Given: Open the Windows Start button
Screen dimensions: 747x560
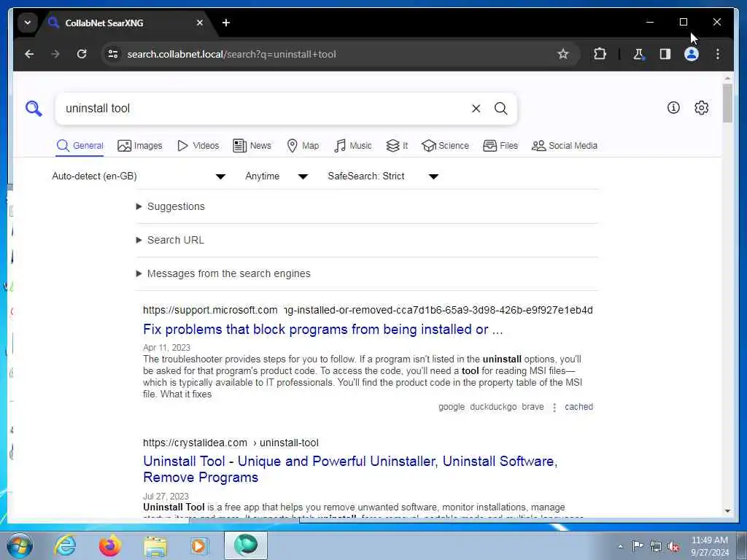Looking at the screenshot, I should tap(20, 545).
